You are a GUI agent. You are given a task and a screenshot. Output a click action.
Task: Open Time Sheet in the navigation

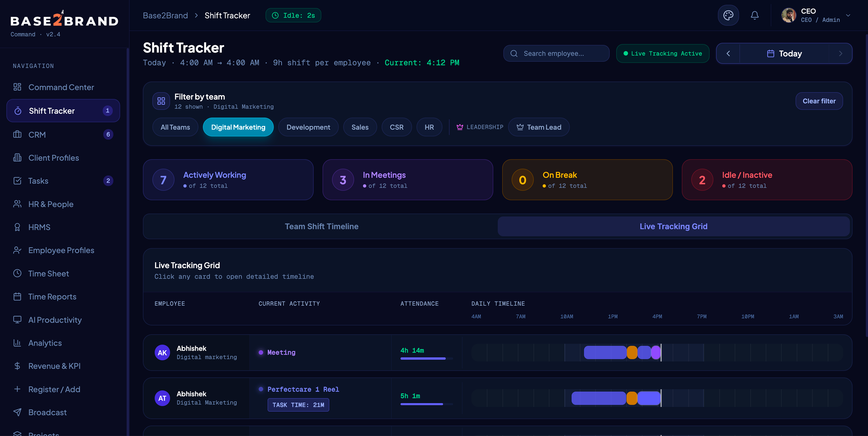pyautogui.click(x=63, y=273)
